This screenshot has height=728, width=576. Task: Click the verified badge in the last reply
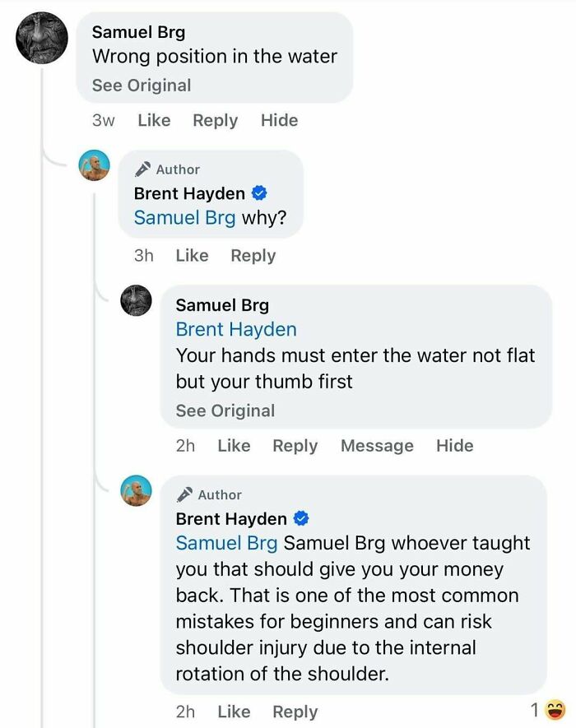pos(301,519)
